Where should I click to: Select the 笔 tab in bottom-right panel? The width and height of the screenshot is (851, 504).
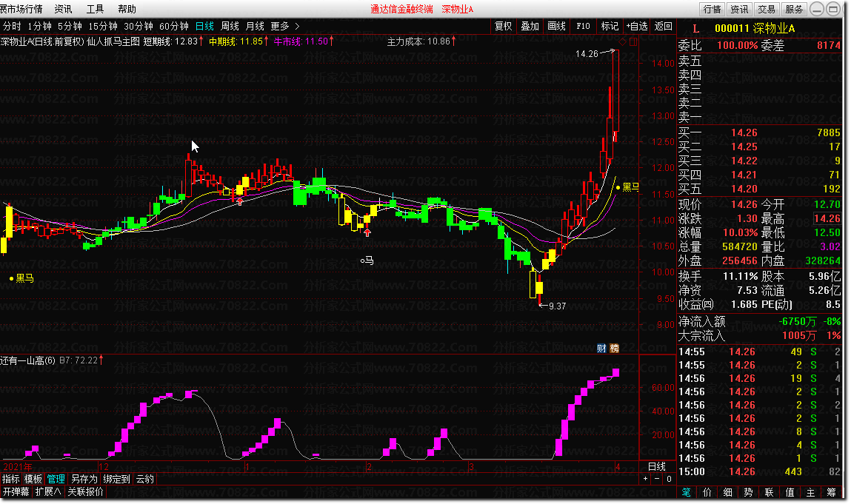687,493
